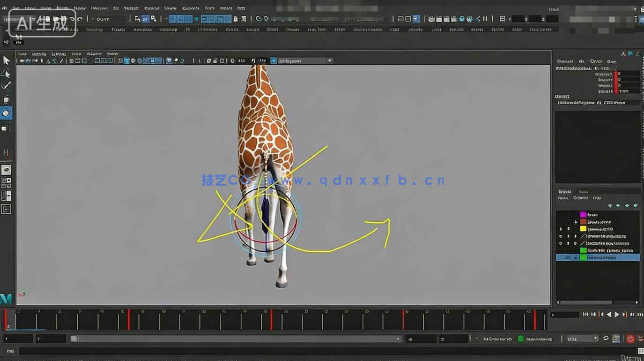Click the yellow color swatch in layer list

click(x=583, y=229)
